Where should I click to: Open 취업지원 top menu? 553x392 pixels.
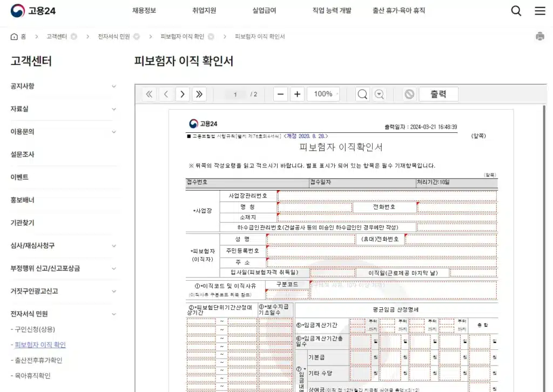(204, 11)
